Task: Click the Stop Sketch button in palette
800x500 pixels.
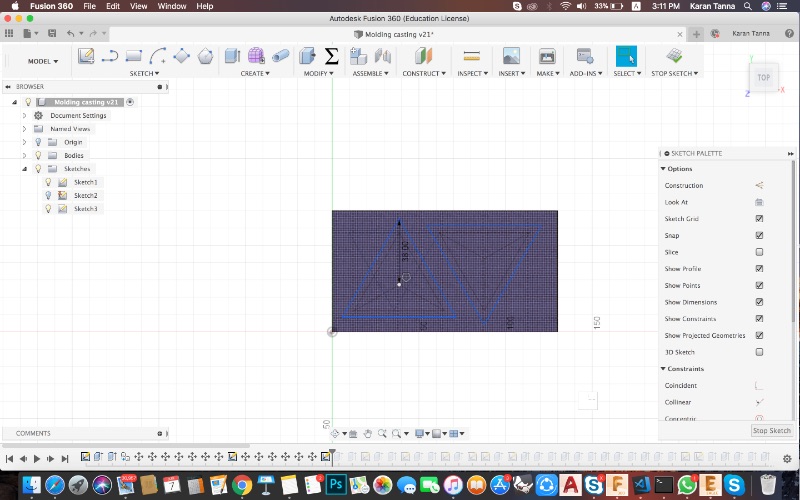Action: [771, 431]
